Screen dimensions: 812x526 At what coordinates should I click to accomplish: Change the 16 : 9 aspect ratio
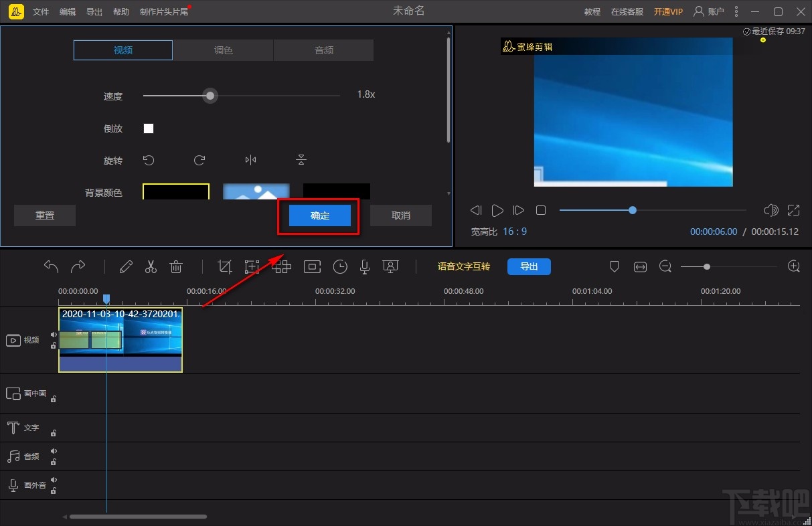click(x=515, y=232)
